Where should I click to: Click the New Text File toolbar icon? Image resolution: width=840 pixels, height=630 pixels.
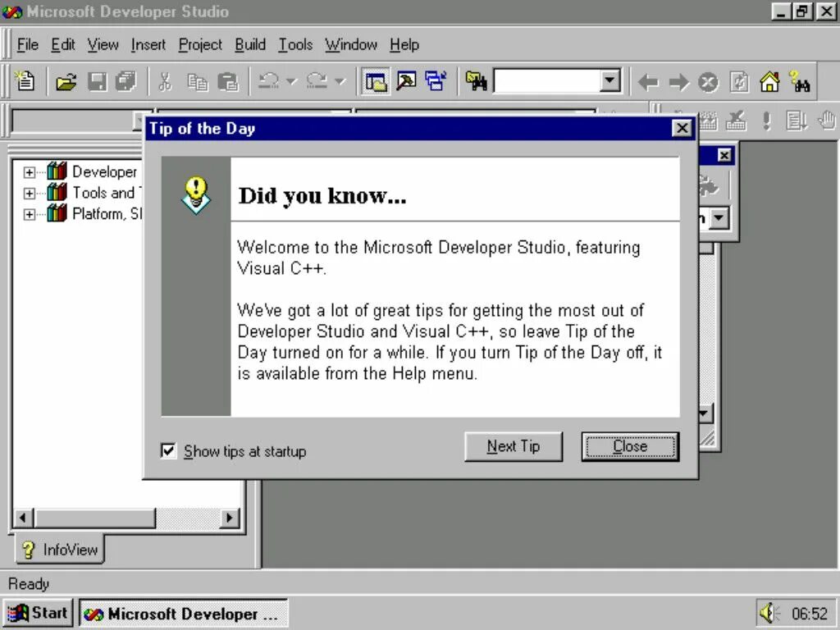click(25, 82)
